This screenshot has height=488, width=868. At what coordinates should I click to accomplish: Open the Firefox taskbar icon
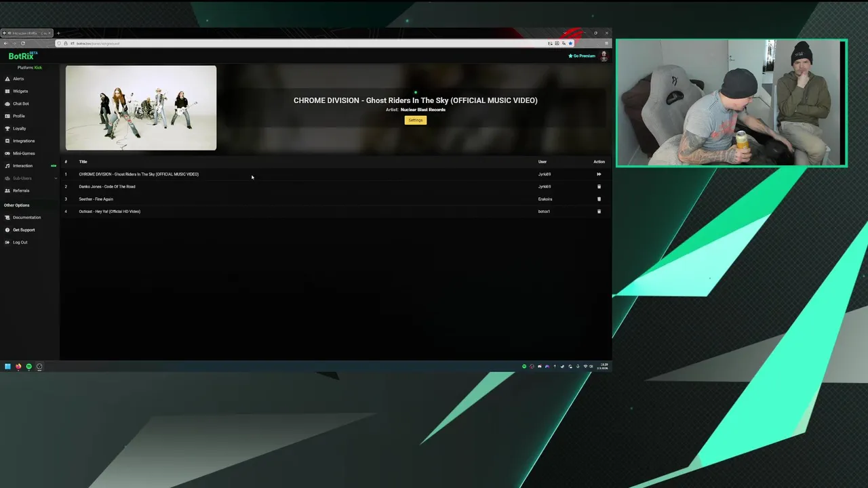coord(18,367)
